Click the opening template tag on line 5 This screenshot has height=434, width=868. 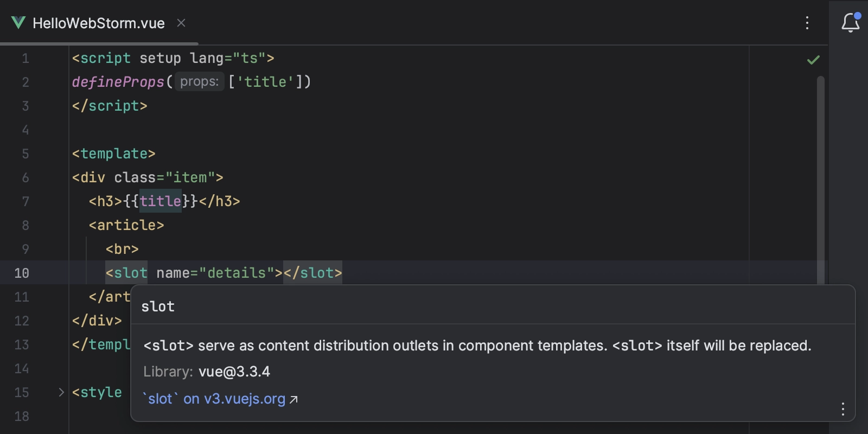(x=114, y=154)
